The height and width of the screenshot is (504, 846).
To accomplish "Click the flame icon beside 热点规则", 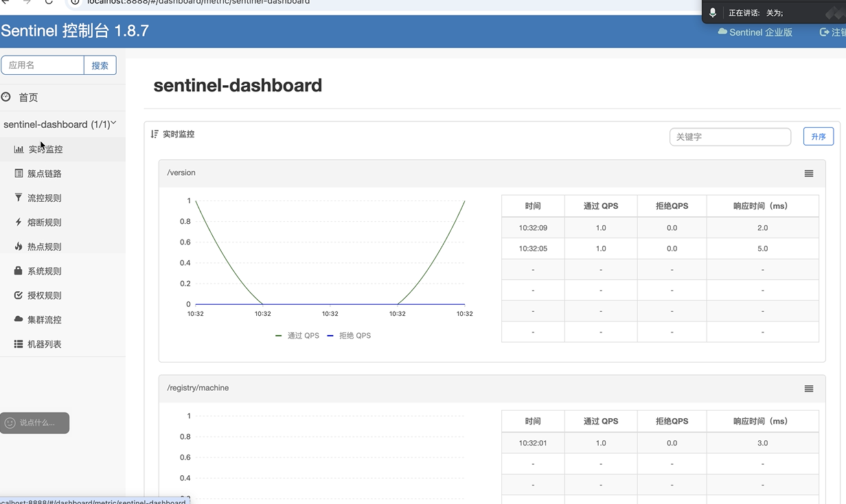I will [19, 247].
